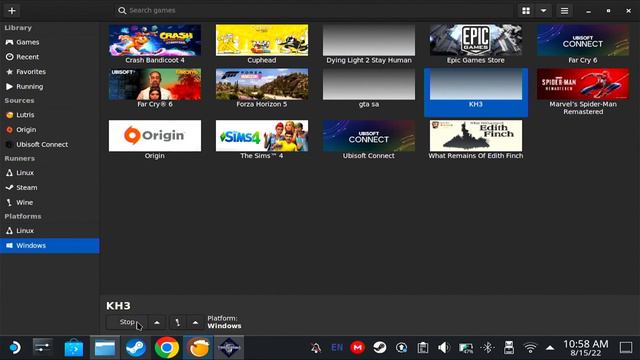Image resolution: width=640 pixels, height=360 pixels.
Task: Click the clock showing 10:58 AM
Action: [586, 348]
